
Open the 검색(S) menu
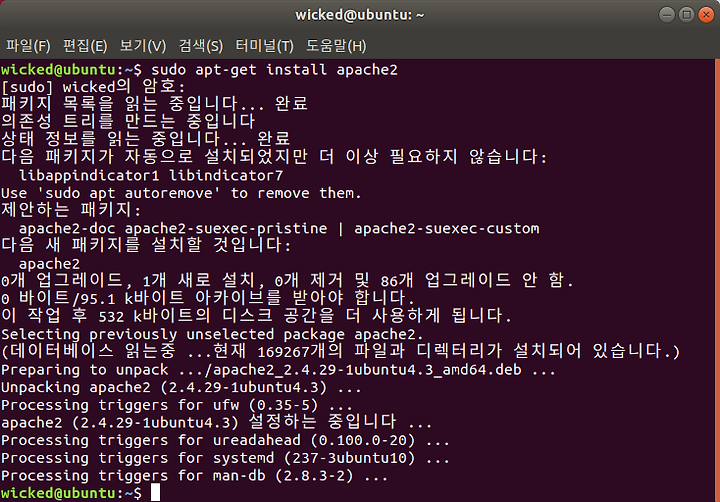click(x=201, y=46)
